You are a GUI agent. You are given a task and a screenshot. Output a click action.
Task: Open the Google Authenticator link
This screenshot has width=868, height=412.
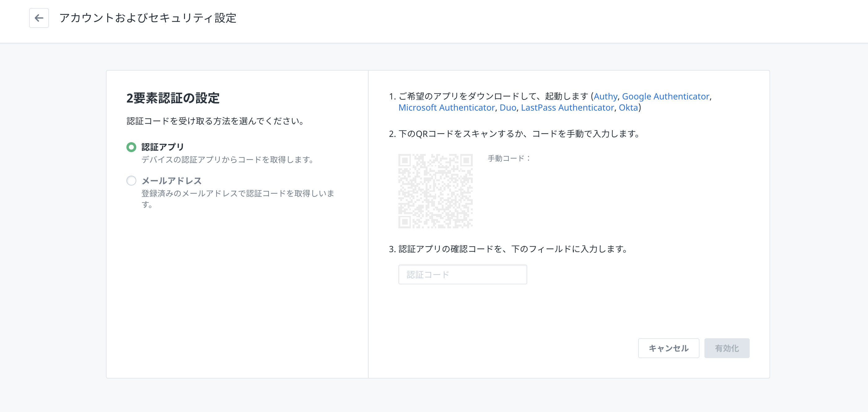[665, 96]
